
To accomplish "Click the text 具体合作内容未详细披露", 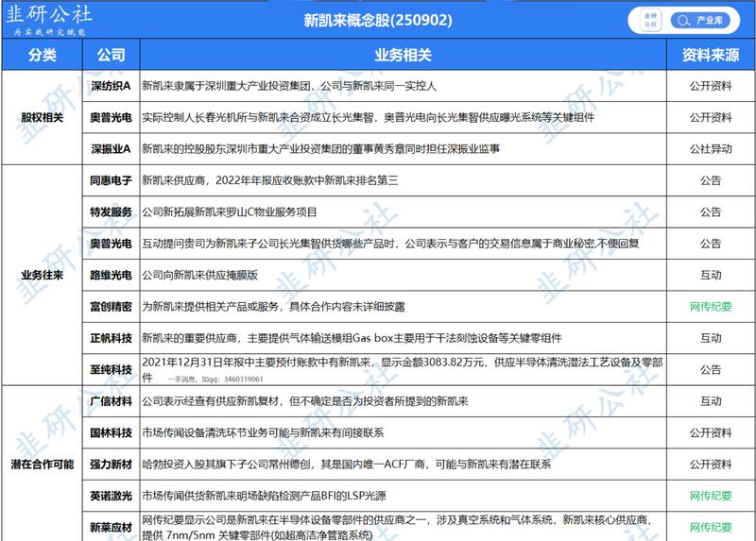I will click(347, 307).
